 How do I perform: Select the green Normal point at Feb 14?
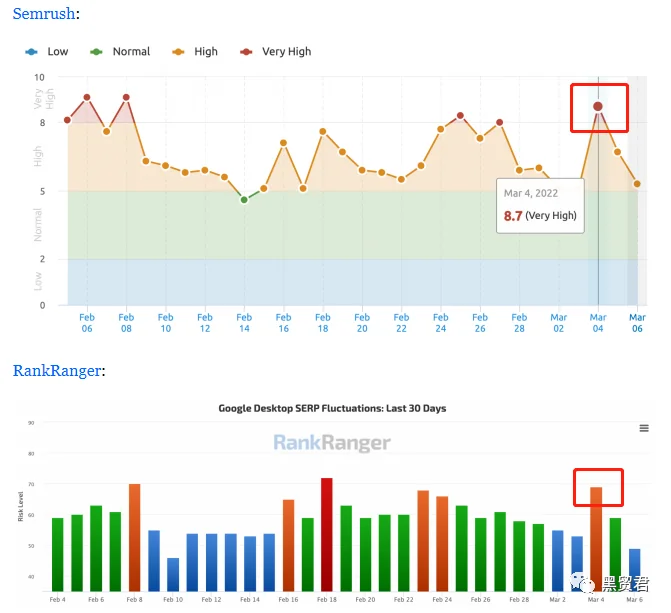click(x=244, y=200)
